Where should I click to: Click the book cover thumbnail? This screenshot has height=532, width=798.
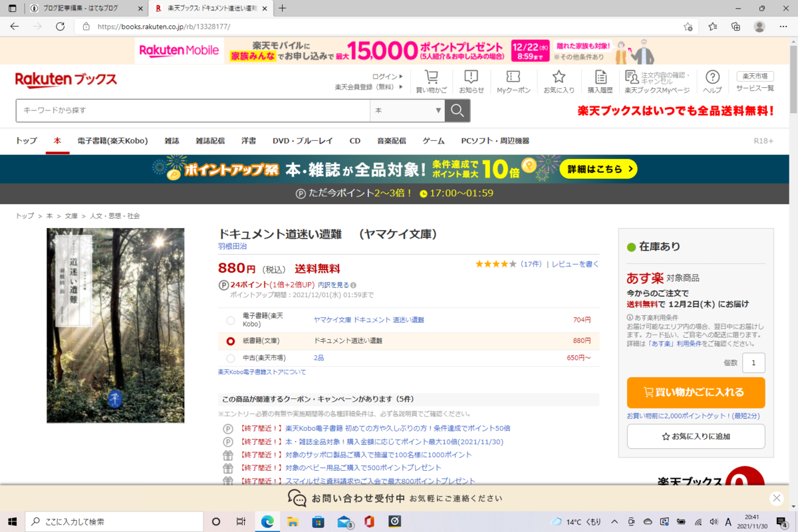click(116, 326)
